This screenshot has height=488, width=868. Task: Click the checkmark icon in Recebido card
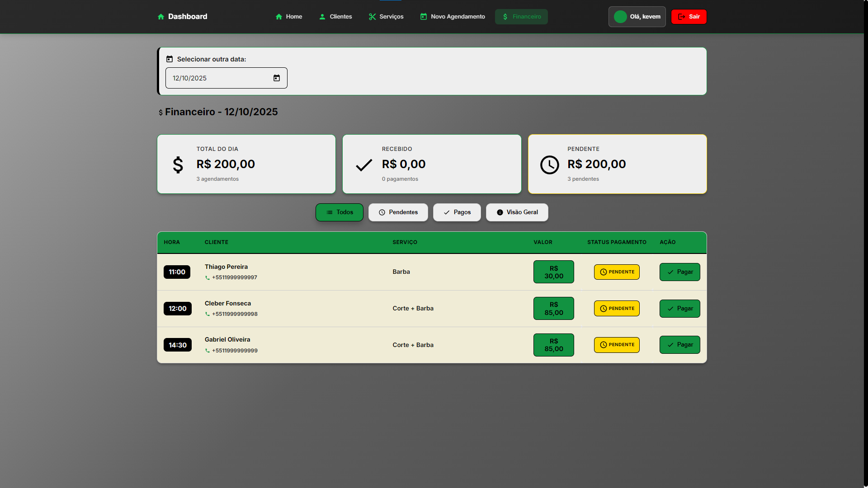[x=364, y=165]
